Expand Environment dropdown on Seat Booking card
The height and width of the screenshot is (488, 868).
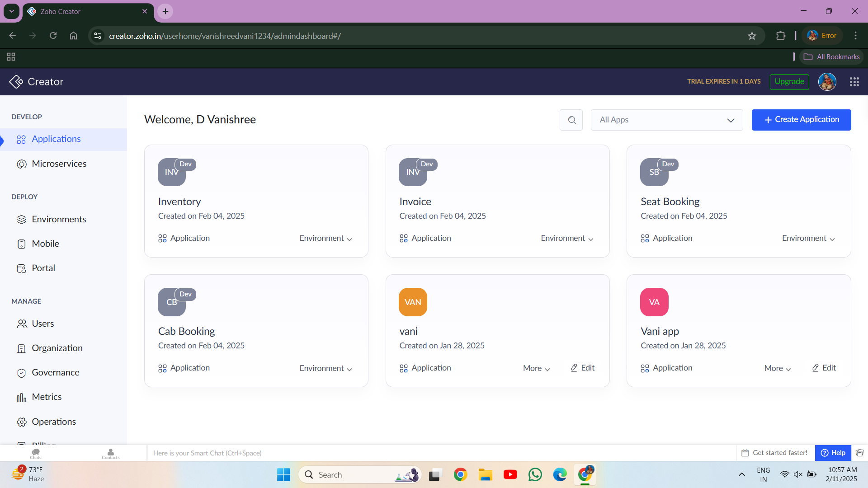point(808,238)
